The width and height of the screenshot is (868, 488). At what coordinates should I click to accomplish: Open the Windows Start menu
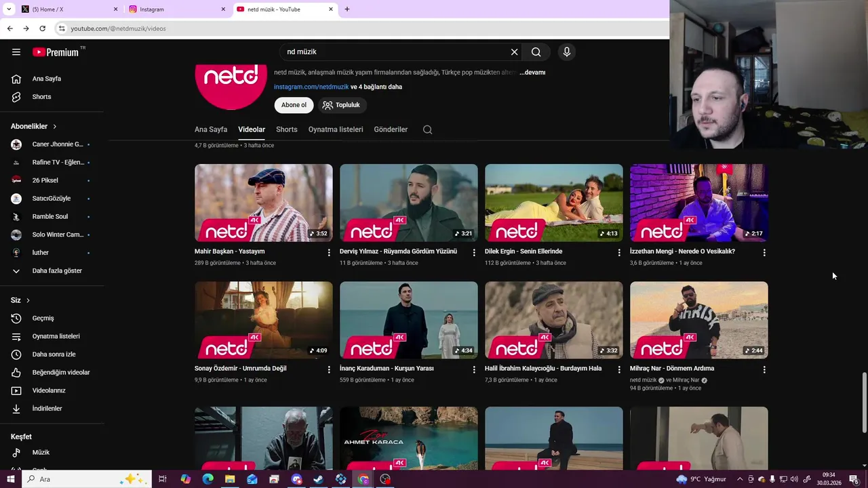coord(10,479)
